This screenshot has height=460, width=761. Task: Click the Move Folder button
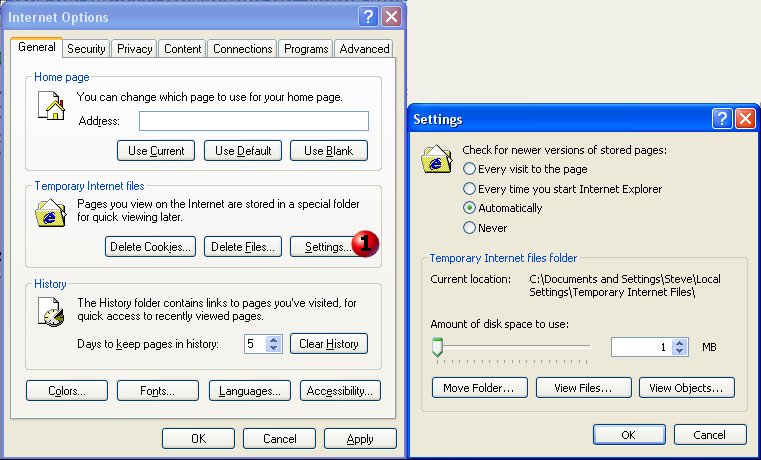(x=480, y=388)
